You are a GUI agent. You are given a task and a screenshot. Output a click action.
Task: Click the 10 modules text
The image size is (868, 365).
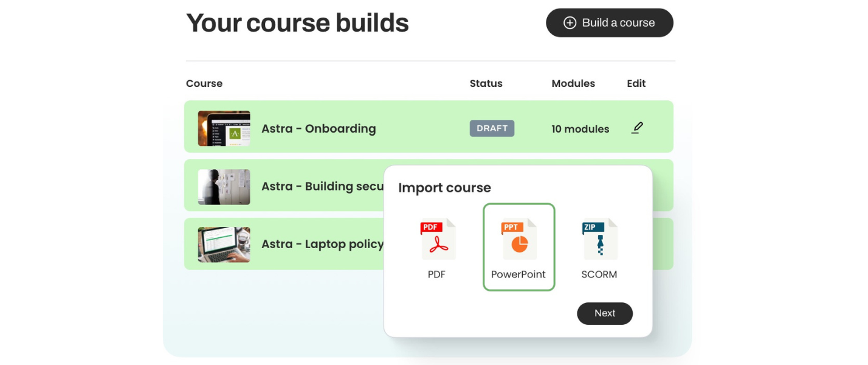580,129
